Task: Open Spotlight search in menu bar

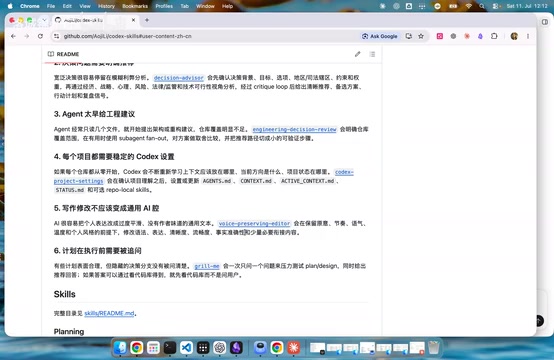Action: [482, 6]
